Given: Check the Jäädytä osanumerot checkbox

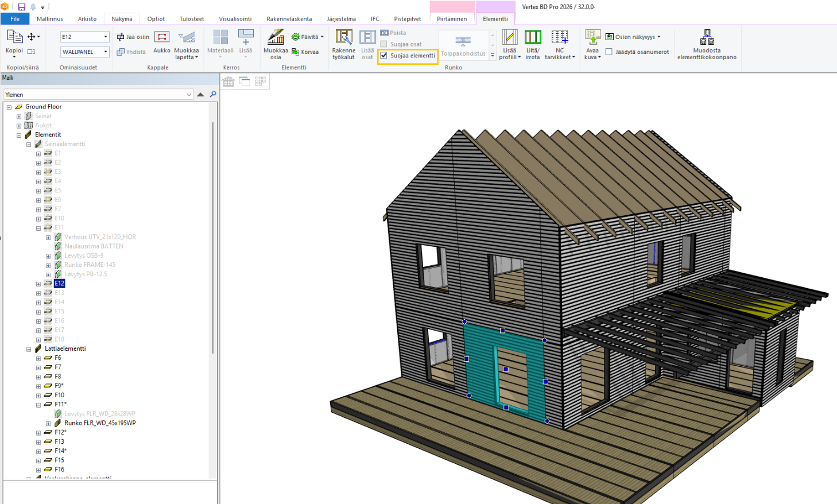Looking at the screenshot, I should pos(609,52).
